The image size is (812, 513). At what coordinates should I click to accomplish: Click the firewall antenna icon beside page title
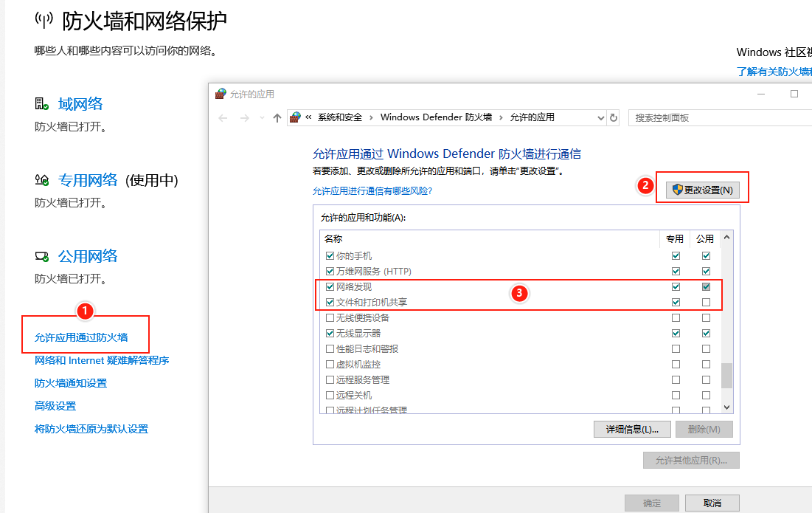tap(44, 20)
